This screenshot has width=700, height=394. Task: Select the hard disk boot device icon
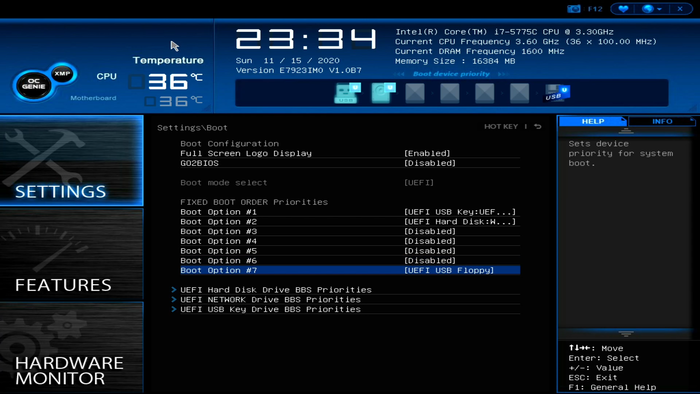(x=383, y=93)
